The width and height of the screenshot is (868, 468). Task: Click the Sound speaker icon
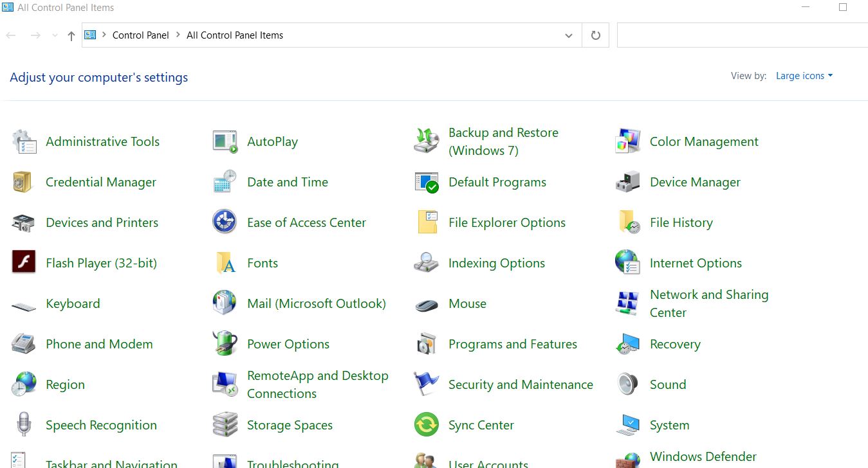(627, 384)
